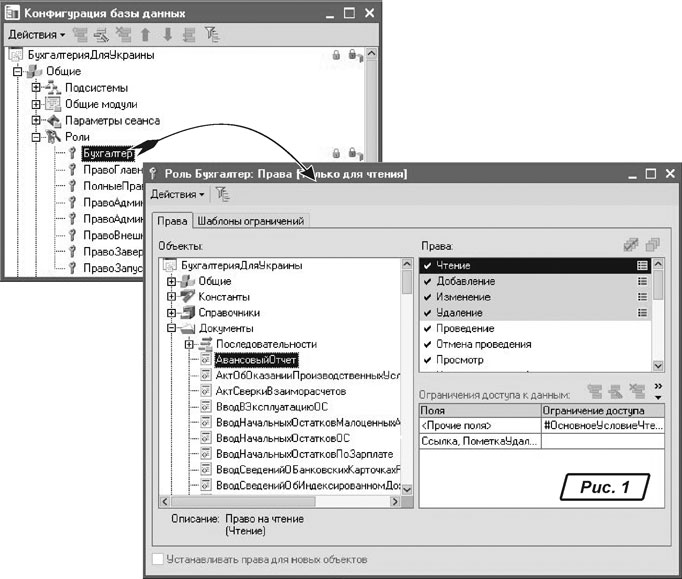Screen dimensions: 682x579
Task: Toggle the Проведение right checkmark
Action: click(x=427, y=329)
